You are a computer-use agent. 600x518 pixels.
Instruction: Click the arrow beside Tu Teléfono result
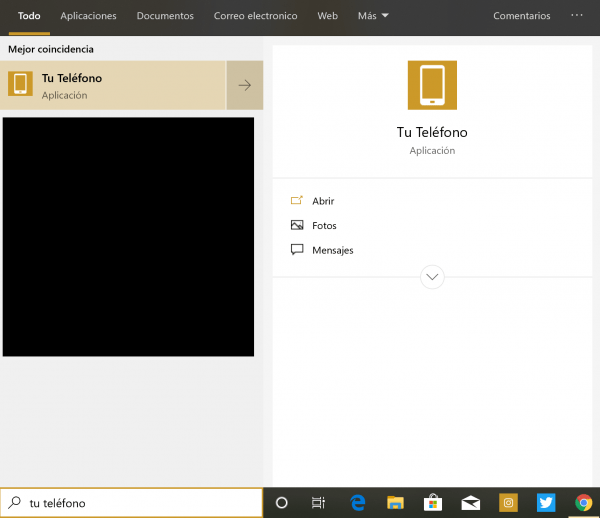coord(245,85)
